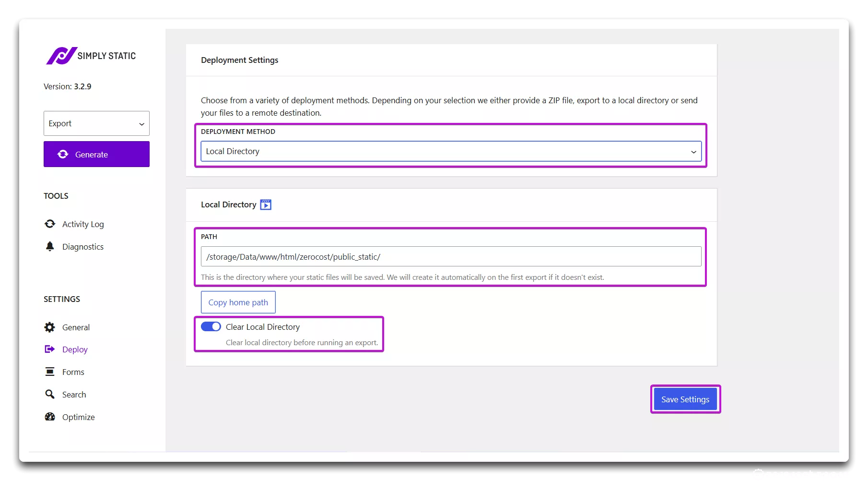Go to Deploy settings
The image size is (868, 481).
75,349
